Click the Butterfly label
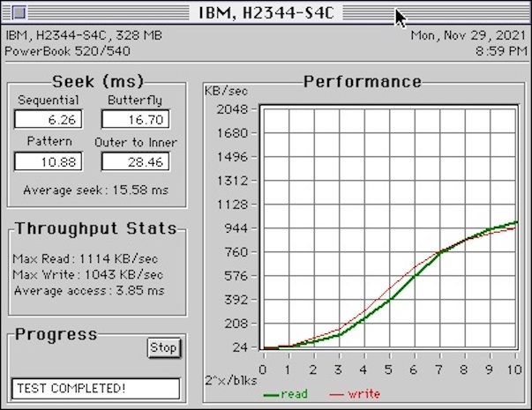 point(135,101)
